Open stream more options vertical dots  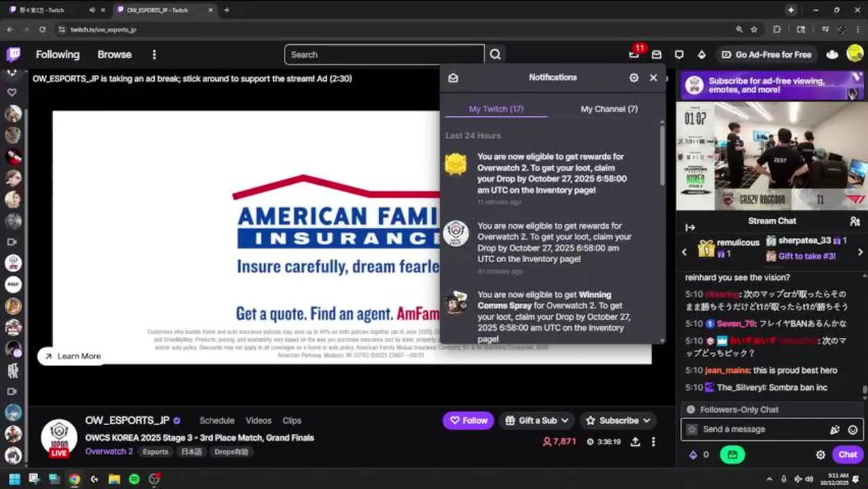click(x=653, y=441)
